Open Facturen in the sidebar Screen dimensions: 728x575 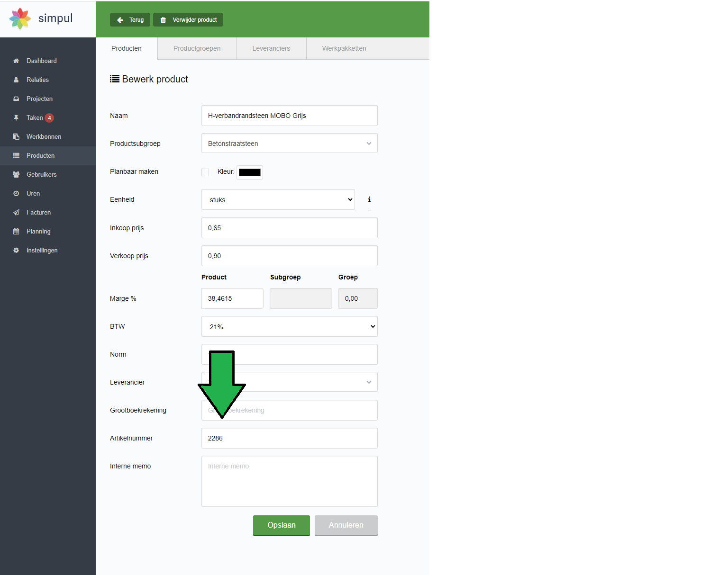tap(48, 212)
